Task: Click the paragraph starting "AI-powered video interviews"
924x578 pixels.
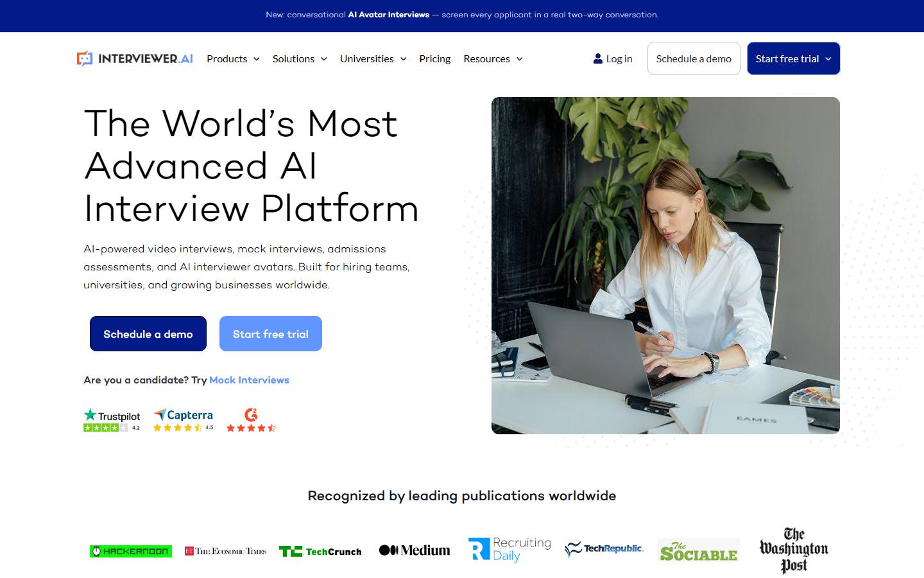Action: [247, 267]
